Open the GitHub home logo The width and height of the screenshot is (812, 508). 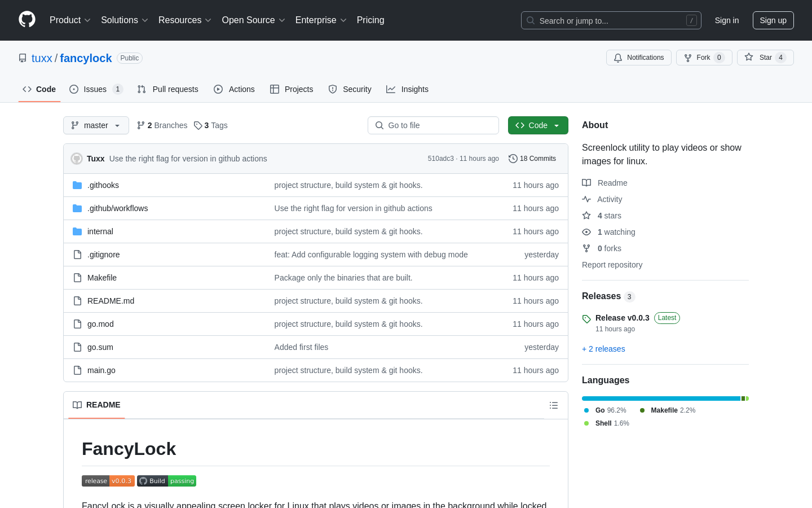pyautogui.click(x=27, y=20)
